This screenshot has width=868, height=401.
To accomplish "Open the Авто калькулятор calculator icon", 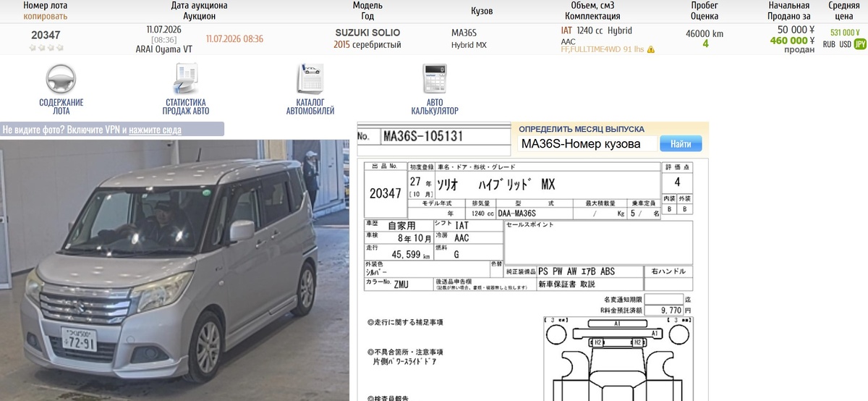I will (435, 79).
